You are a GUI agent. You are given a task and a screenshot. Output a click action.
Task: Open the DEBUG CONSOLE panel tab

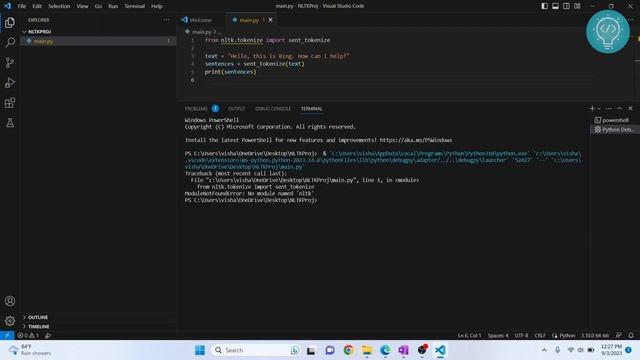(x=273, y=109)
